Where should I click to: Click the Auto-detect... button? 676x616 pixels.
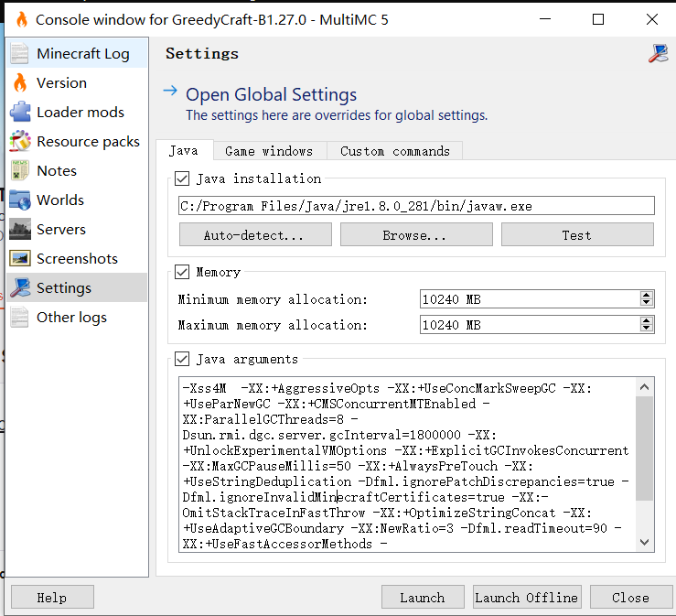(255, 234)
